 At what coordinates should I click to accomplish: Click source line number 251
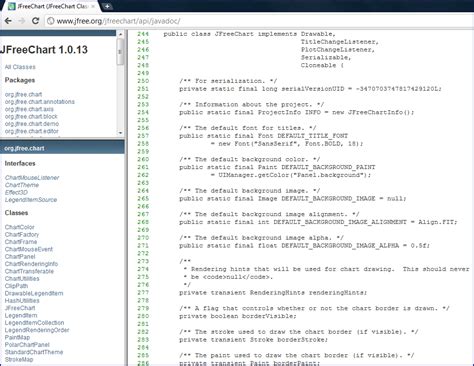click(143, 89)
